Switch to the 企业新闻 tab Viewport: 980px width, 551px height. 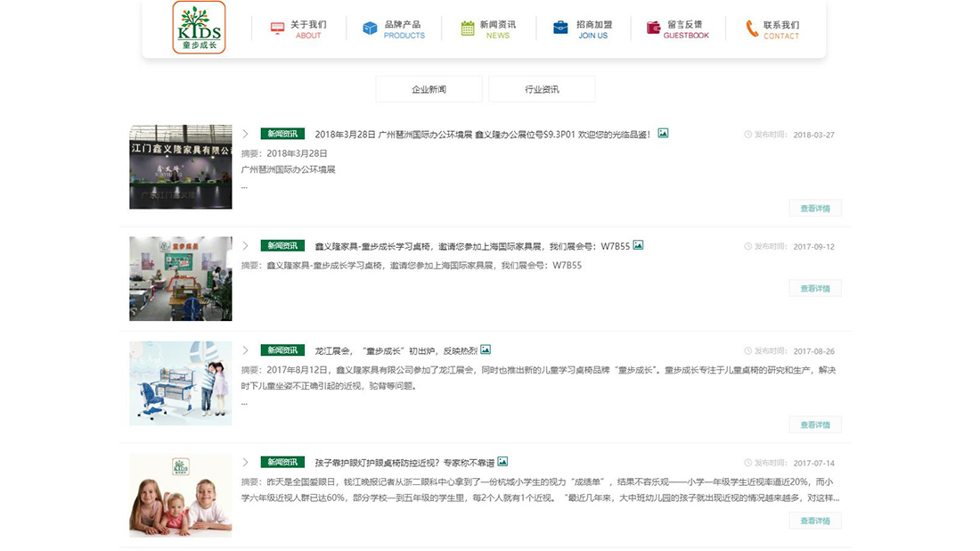[430, 89]
